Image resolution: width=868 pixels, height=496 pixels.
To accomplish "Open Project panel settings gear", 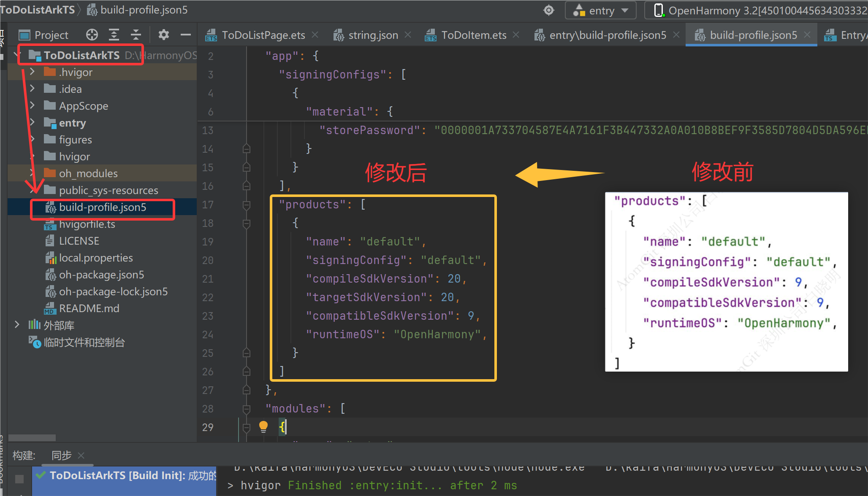I will coord(163,35).
